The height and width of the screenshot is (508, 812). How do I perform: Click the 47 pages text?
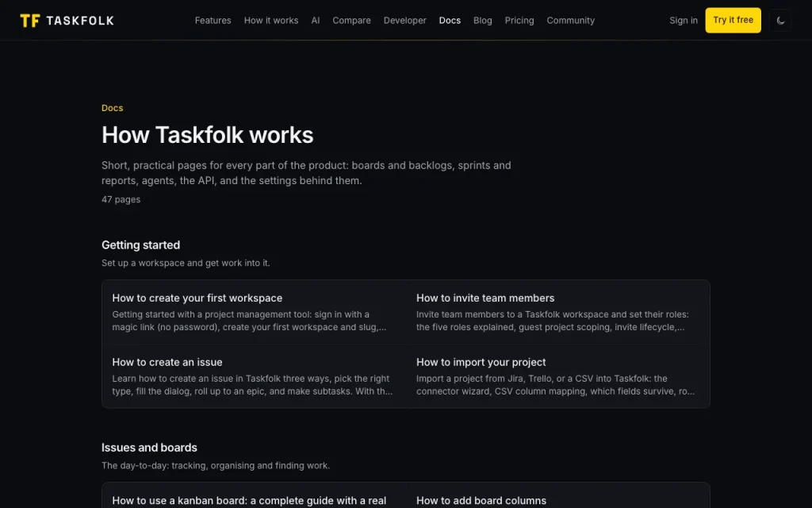pos(121,199)
